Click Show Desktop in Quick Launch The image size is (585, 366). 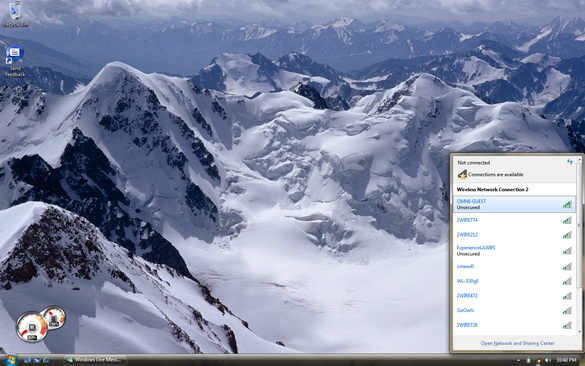point(27,360)
